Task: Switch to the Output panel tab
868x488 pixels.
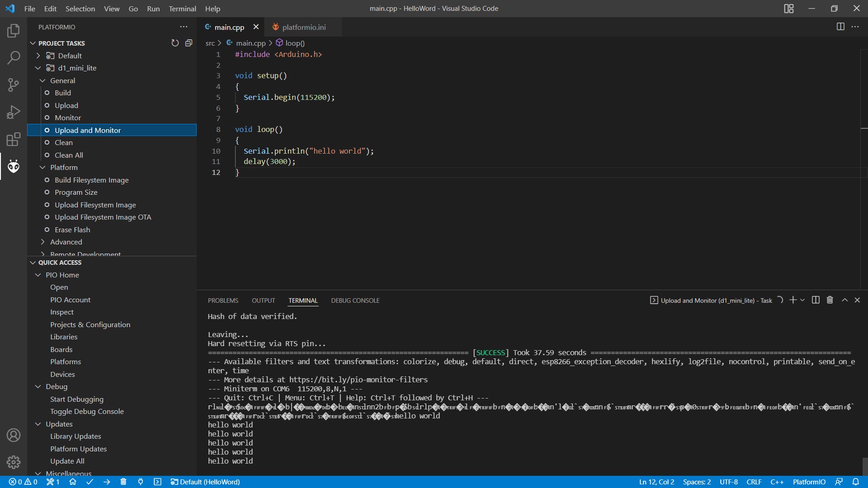Action: 263,300
